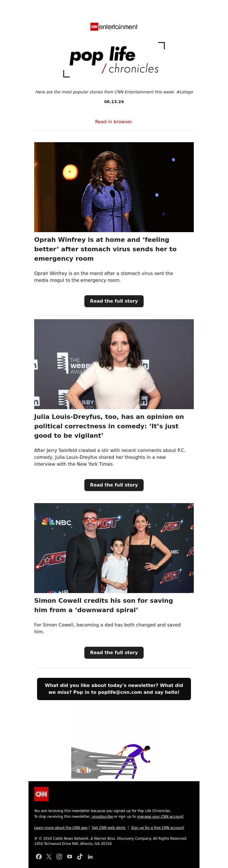Viewport: 228px width, 868px height.
Task: Click the Pop Life Chronicles banner logo
Action: (114, 60)
